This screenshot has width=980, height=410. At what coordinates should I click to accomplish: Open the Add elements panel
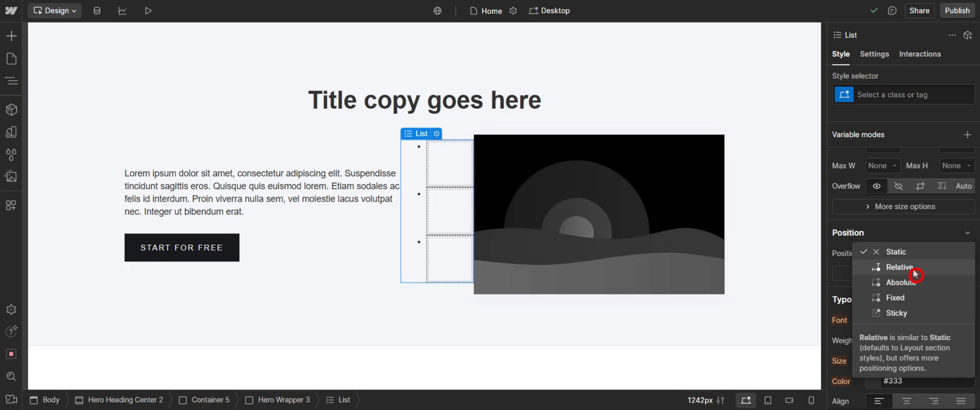click(11, 36)
